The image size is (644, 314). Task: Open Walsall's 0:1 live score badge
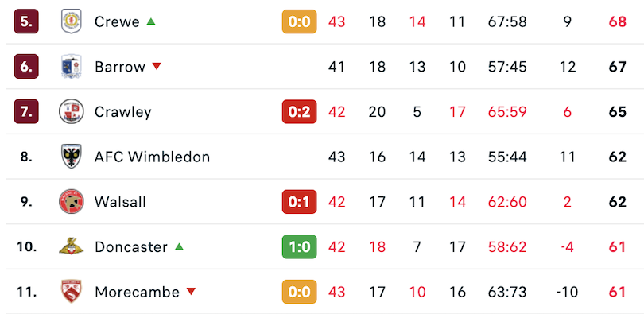(x=300, y=202)
